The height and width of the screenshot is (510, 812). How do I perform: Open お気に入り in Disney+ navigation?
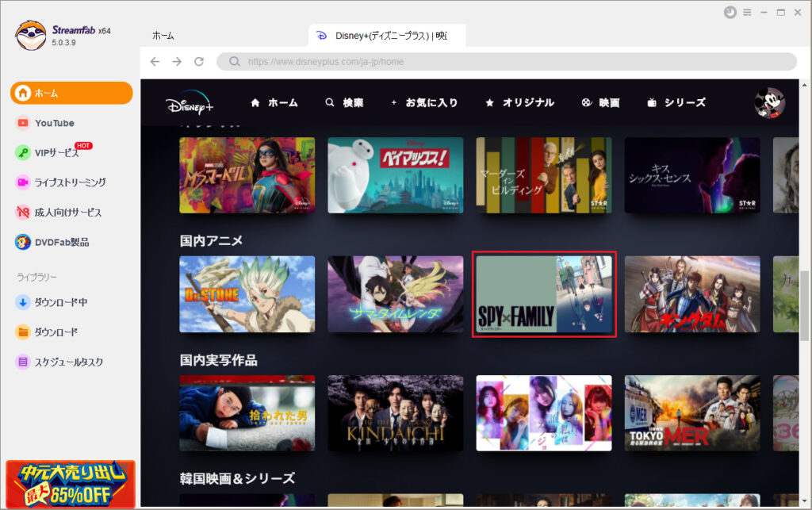point(431,102)
